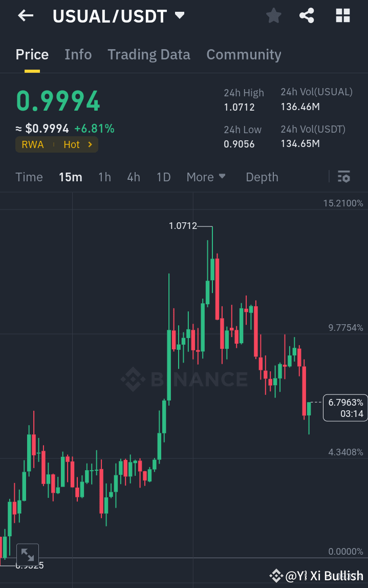This screenshot has height=588, width=368.
Task: Switch to the Trading Data tab
Action: [148, 54]
